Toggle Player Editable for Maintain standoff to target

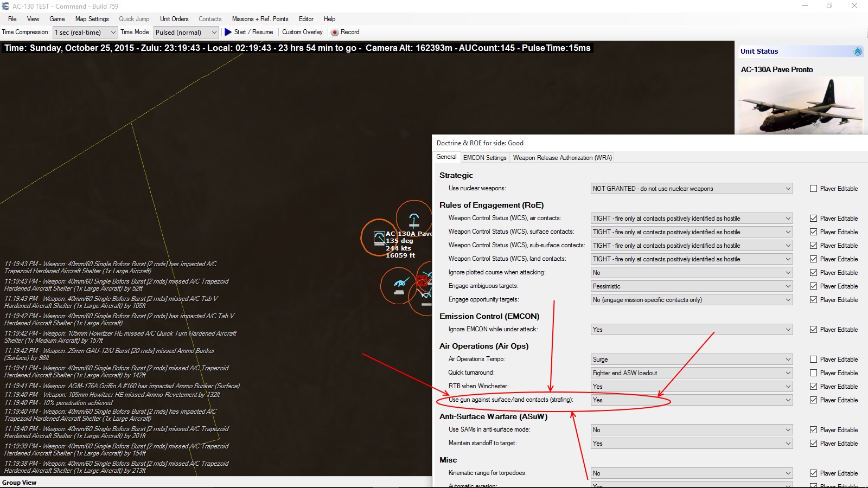pyautogui.click(x=813, y=444)
